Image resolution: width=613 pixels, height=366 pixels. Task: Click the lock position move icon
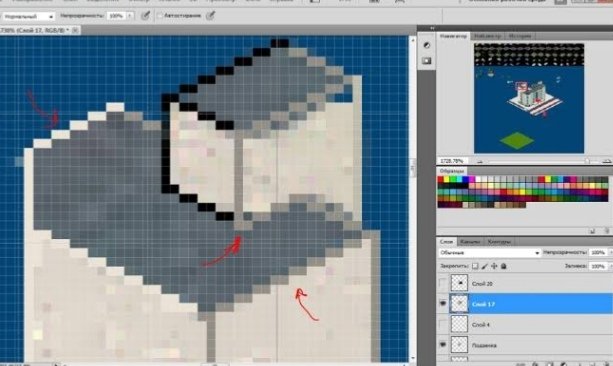pos(494,266)
